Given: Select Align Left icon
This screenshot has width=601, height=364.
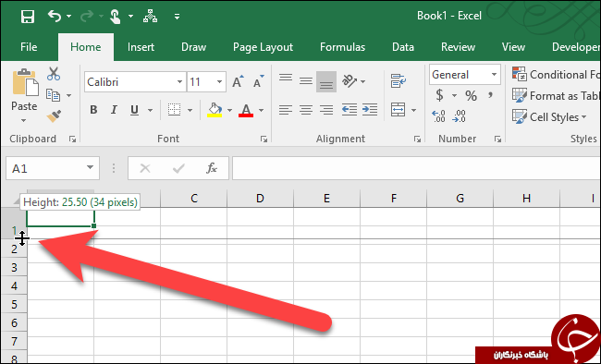Looking at the screenshot, I should point(286,110).
